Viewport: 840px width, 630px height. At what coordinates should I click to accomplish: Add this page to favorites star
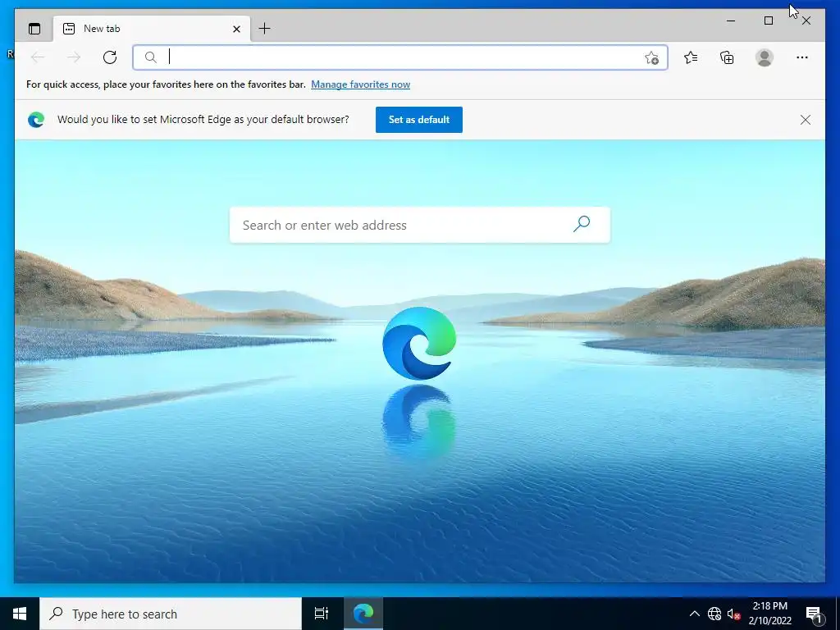[x=651, y=57]
